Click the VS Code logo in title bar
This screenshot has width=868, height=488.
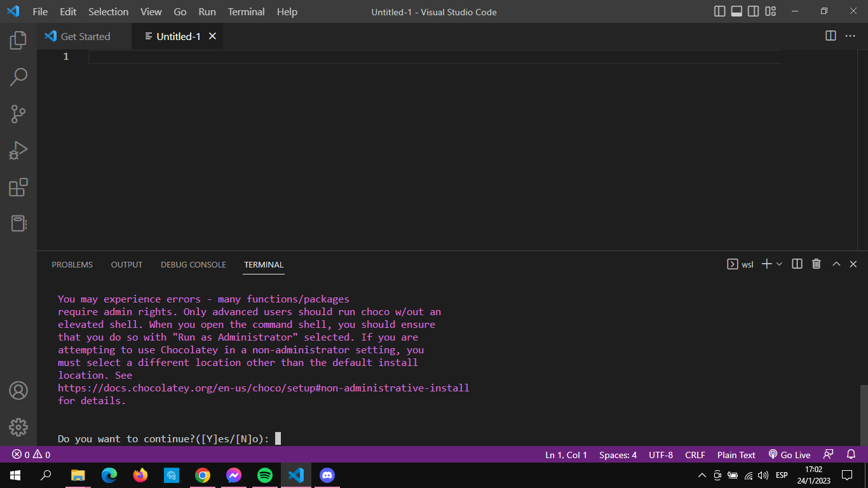tap(13, 11)
